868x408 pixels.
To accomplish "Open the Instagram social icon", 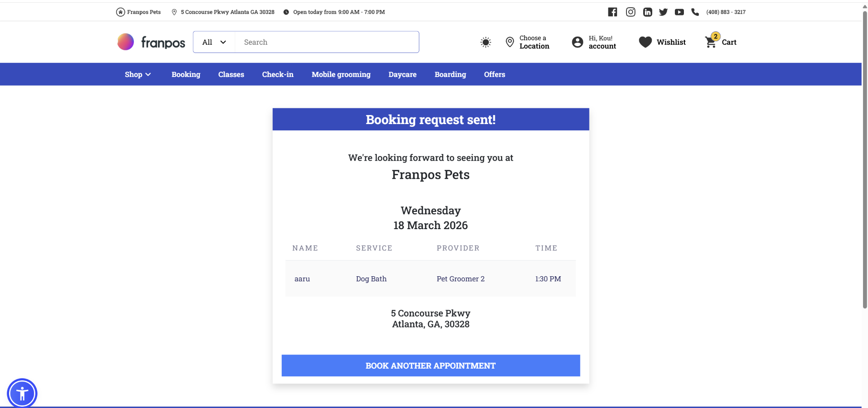I will (631, 12).
